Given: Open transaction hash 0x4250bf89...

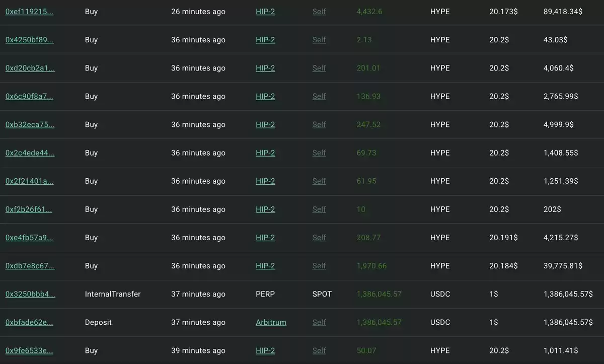Looking at the screenshot, I should point(29,40).
